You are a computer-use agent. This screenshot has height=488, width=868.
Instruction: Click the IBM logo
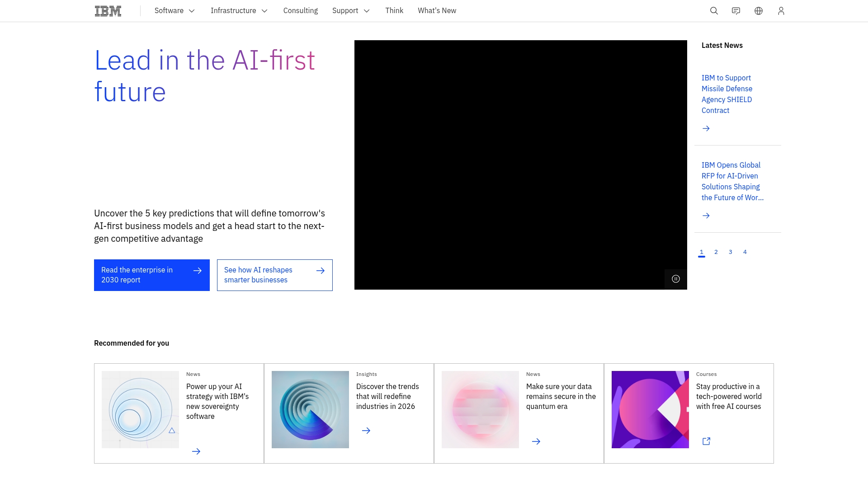tap(108, 11)
